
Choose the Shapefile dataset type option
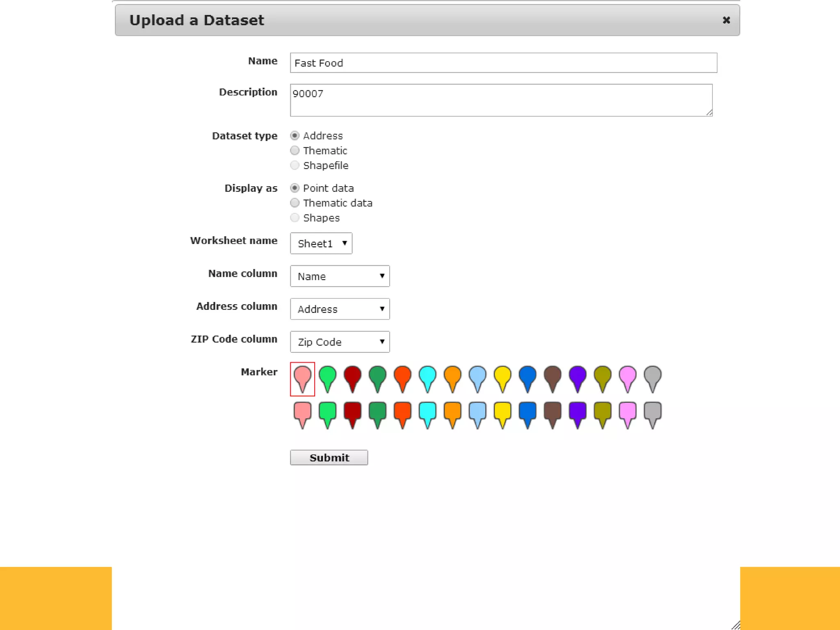294,165
